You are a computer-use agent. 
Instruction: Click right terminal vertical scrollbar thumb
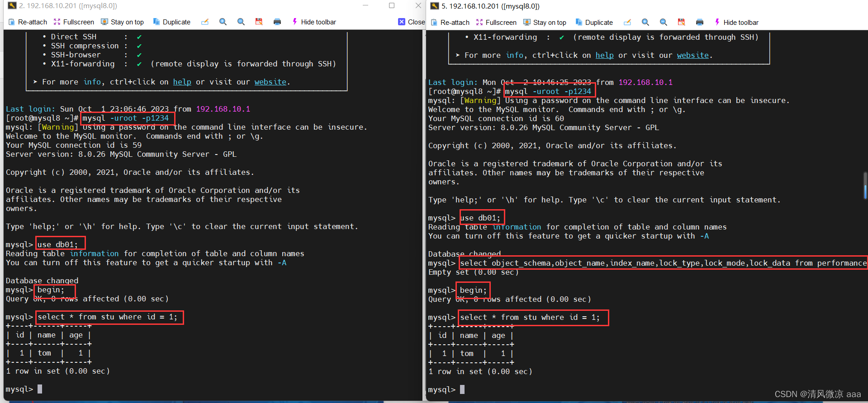pos(865,185)
